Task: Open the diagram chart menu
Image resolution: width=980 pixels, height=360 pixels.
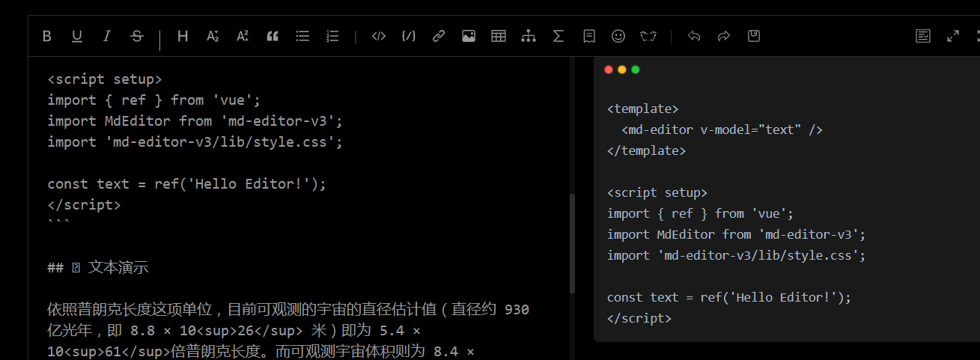Action: [529, 36]
